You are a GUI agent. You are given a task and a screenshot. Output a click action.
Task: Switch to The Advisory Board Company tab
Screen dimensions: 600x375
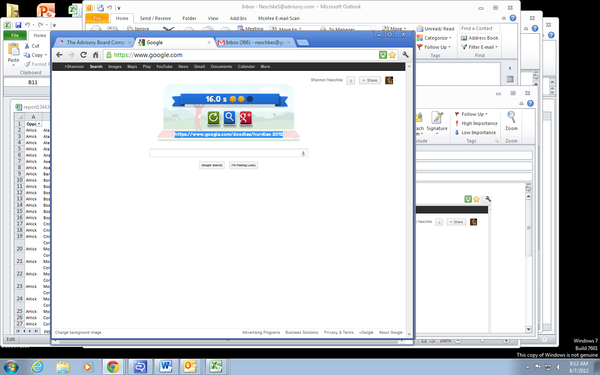95,42
